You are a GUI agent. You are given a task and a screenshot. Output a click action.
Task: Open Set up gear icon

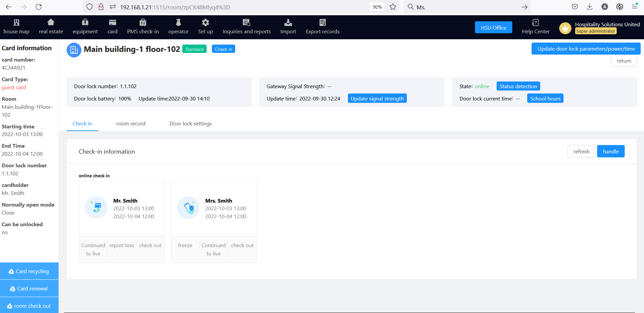[x=205, y=22]
